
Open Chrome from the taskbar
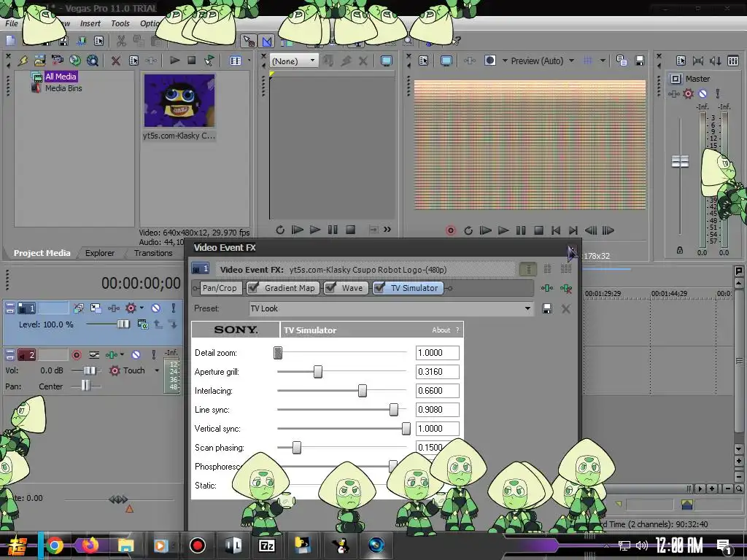54,545
